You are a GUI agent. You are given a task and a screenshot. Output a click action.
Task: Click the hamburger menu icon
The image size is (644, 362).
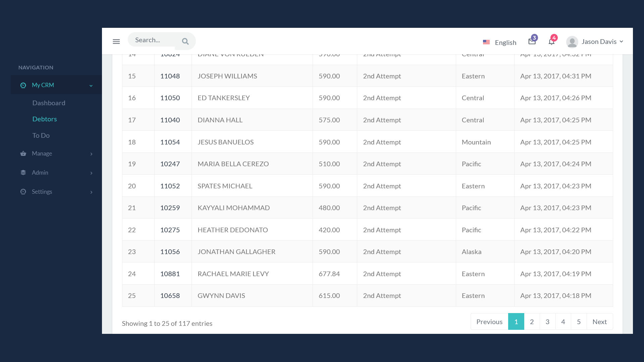tap(116, 42)
